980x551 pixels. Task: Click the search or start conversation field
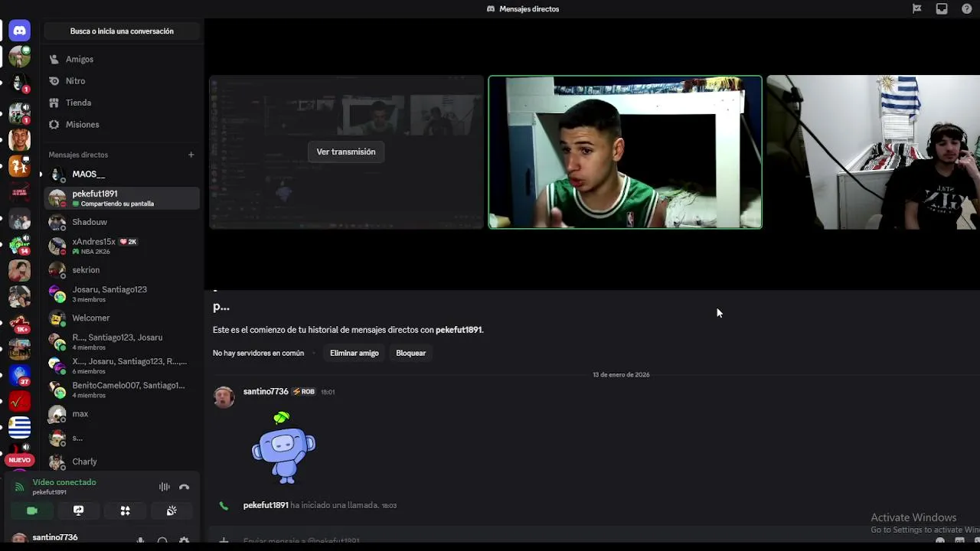[122, 31]
